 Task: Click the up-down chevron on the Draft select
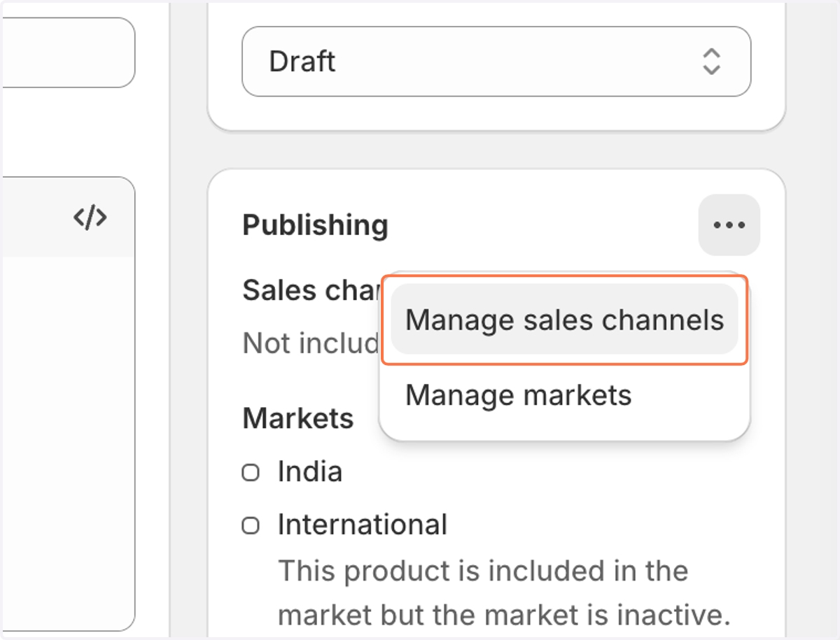tap(711, 62)
